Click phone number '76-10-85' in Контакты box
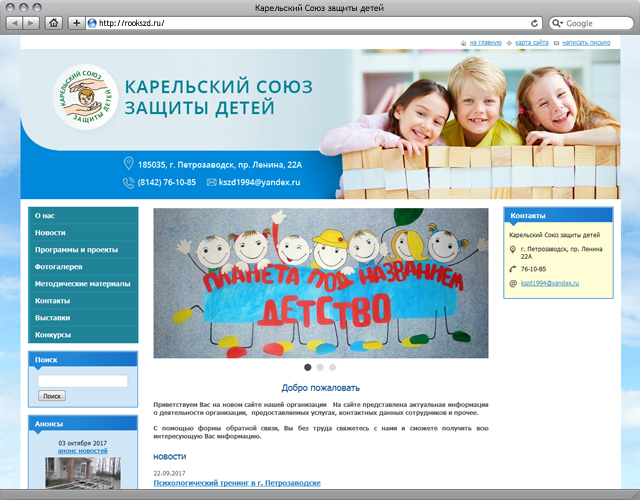The height and width of the screenshot is (500, 640). 533,269
